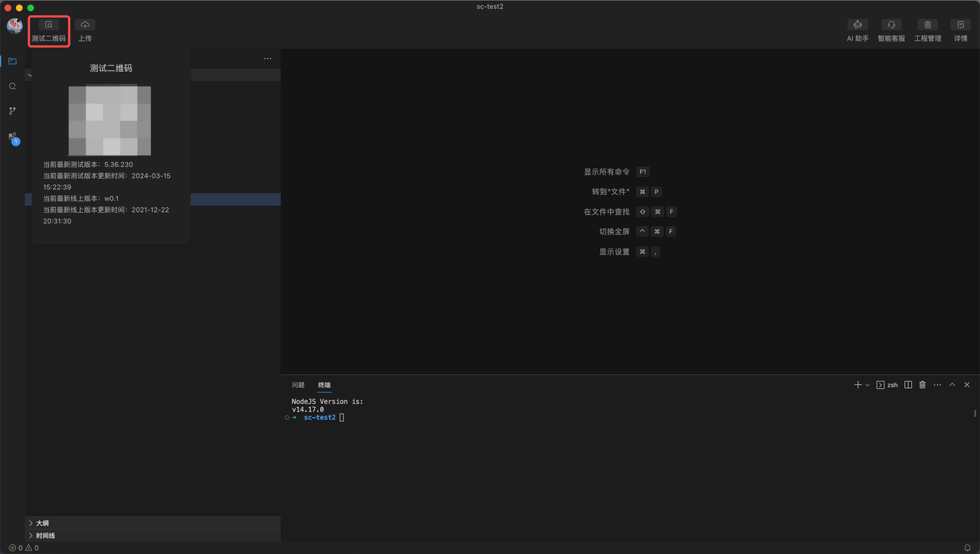The image size is (980, 554).
Task: Select the file explorer icon in the activity bar
Action: (12, 61)
